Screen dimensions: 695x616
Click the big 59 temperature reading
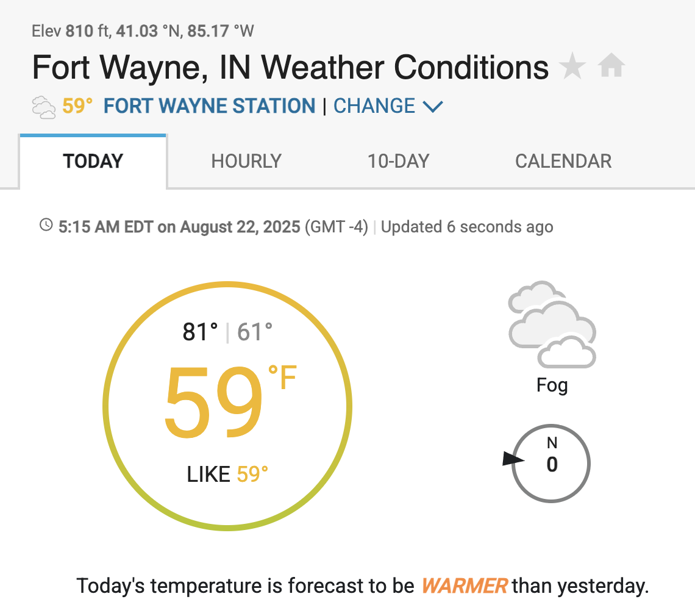[x=213, y=403]
